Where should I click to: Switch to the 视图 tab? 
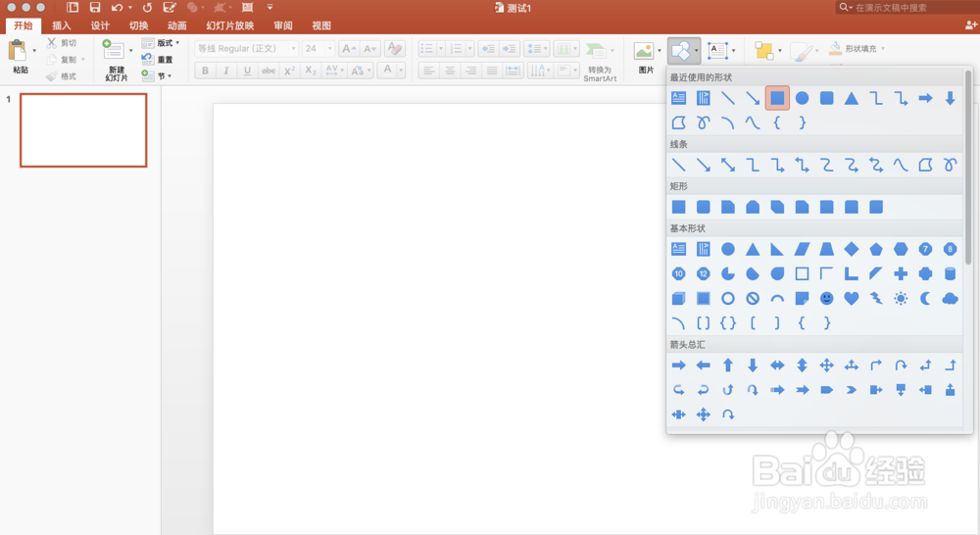click(321, 25)
